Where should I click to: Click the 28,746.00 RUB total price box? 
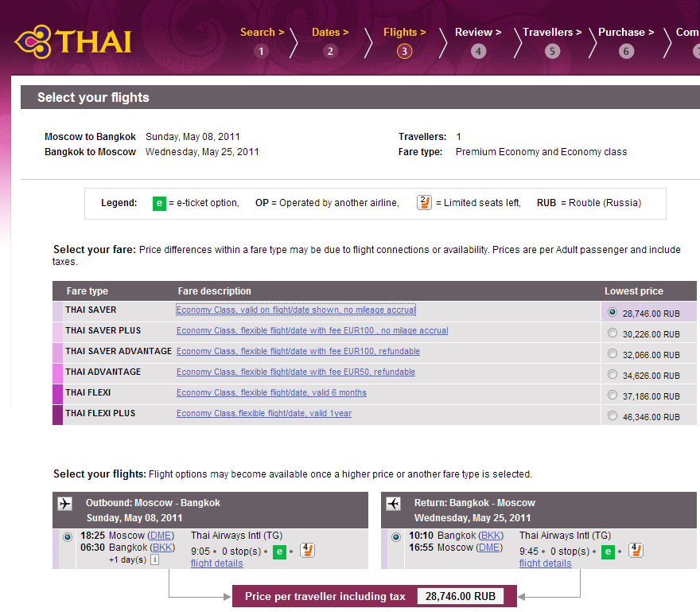coord(461,596)
